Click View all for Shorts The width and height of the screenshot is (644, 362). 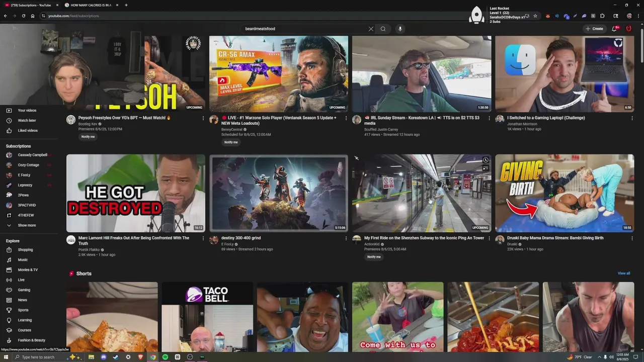(624, 274)
